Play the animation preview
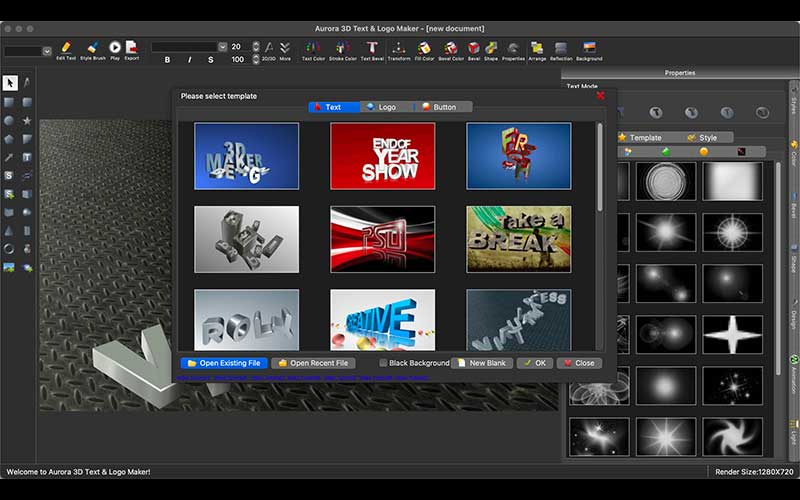 (115, 51)
